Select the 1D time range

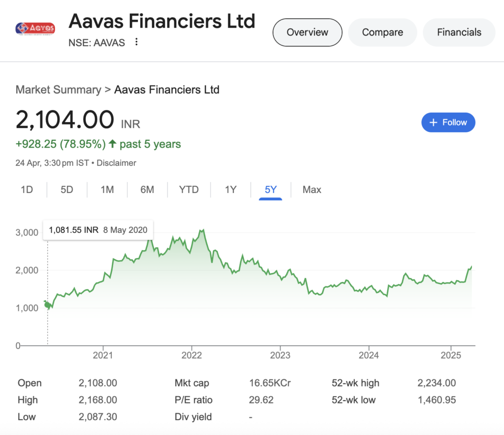click(x=27, y=189)
